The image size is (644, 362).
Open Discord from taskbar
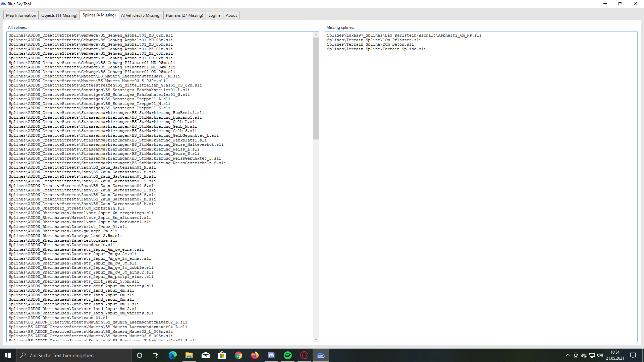tap(271, 355)
